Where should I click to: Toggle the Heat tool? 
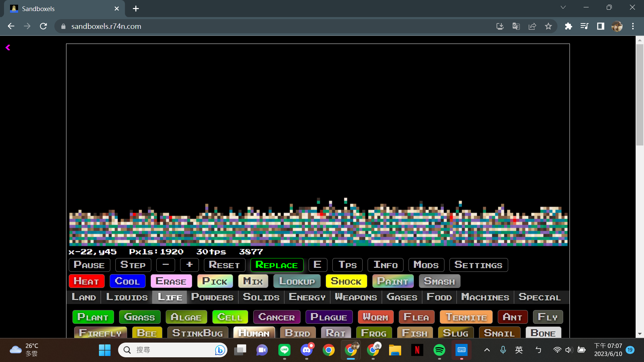coord(86,281)
